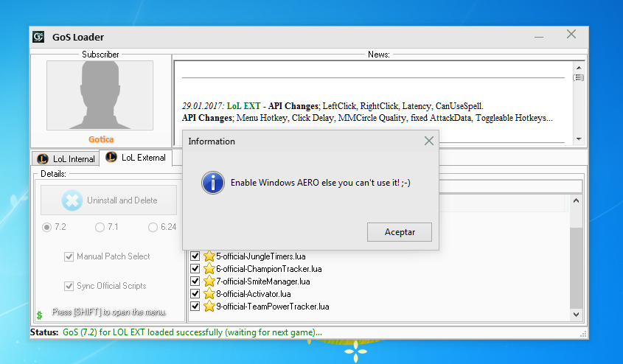Toggle the Manual Patch Select checkbox

69,256
